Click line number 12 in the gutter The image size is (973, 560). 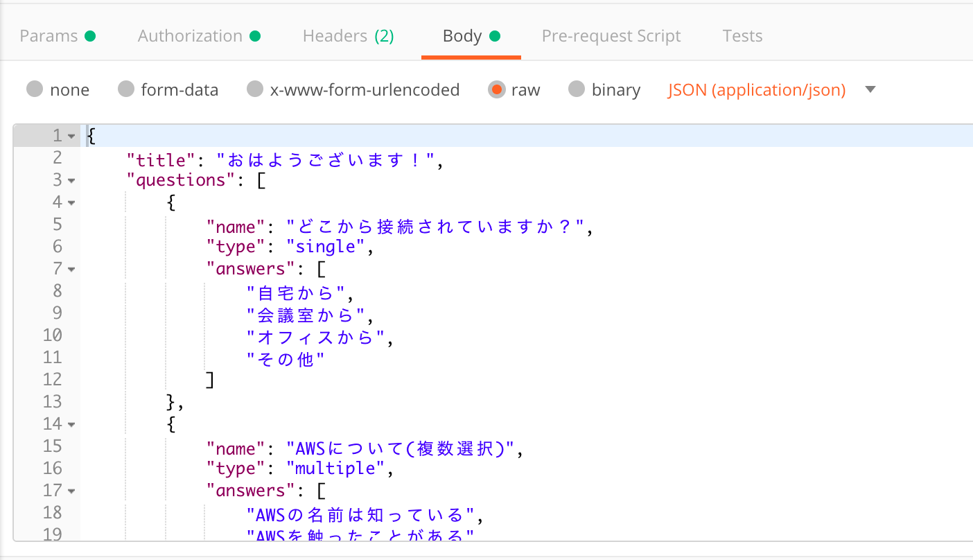[x=52, y=380]
